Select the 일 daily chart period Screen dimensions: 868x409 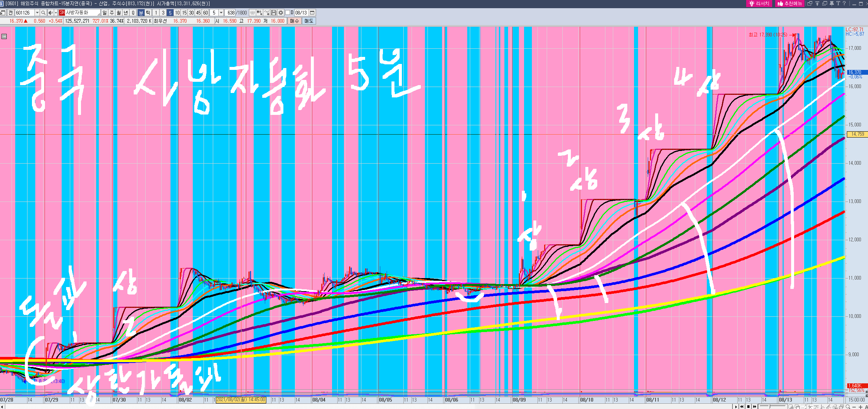coord(105,13)
